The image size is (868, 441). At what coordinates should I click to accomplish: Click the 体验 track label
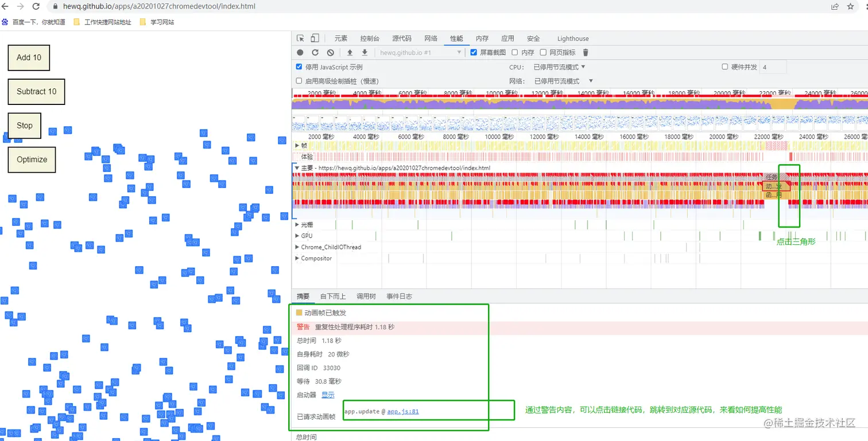tap(307, 157)
